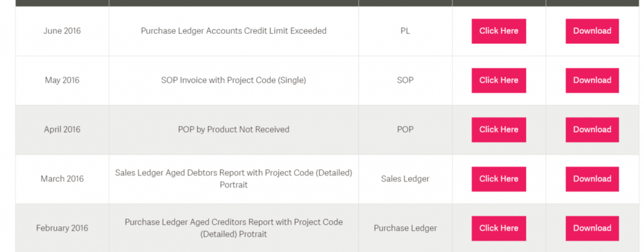Select the April 2016 date cell
644x252 pixels.
pos(62,130)
